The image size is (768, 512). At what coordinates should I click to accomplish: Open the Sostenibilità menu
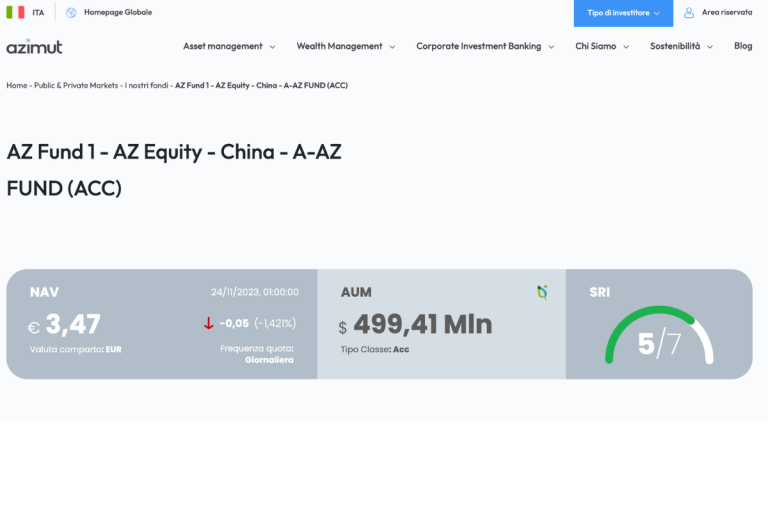[675, 46]
